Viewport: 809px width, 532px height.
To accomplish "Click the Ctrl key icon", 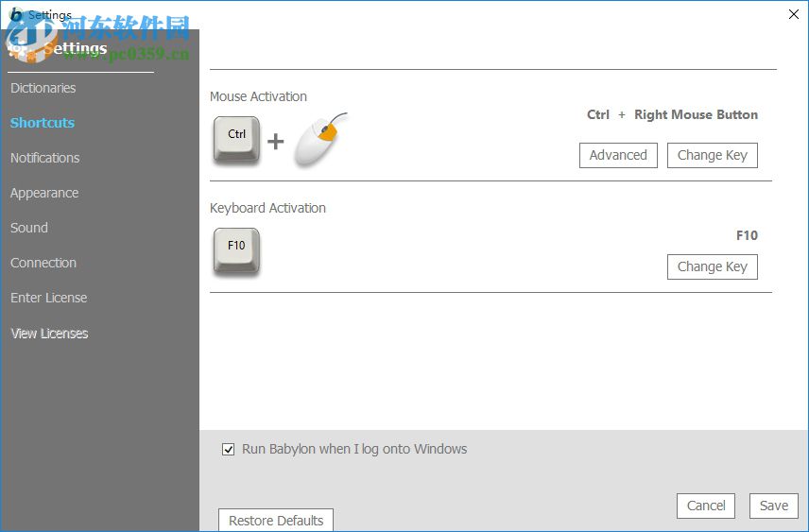I will [x=237, y=140].
